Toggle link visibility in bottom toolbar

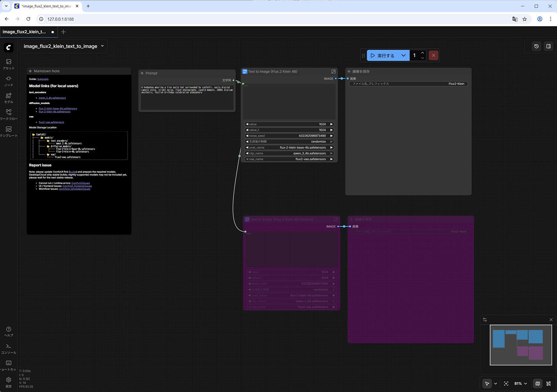tap(548, 384)
